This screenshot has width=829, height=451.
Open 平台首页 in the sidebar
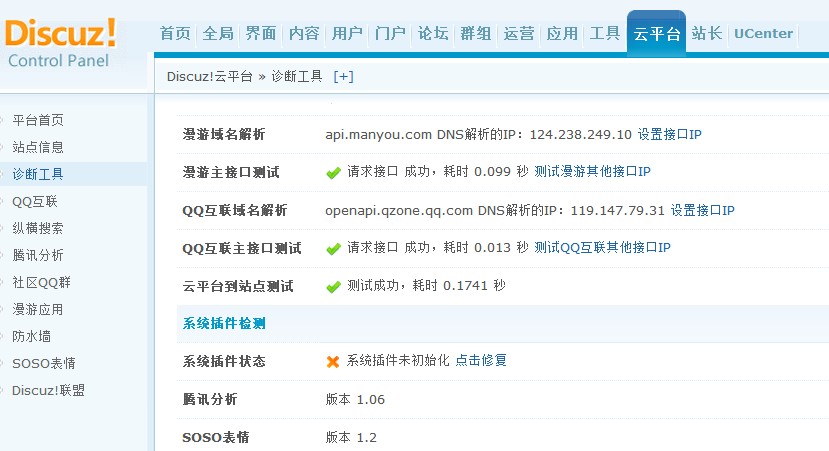[38, 120]
